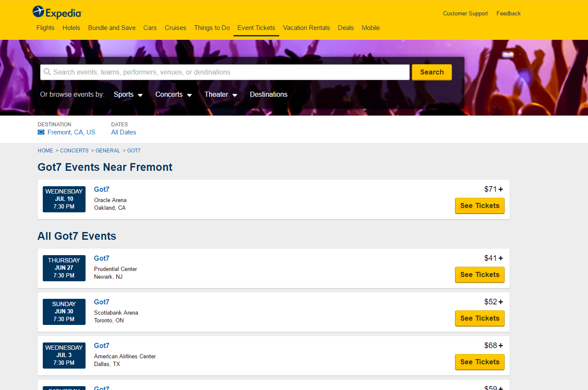See Tickets for Oracle Arena show
Viewport: 588px width, 390px height.
point(480,206)
